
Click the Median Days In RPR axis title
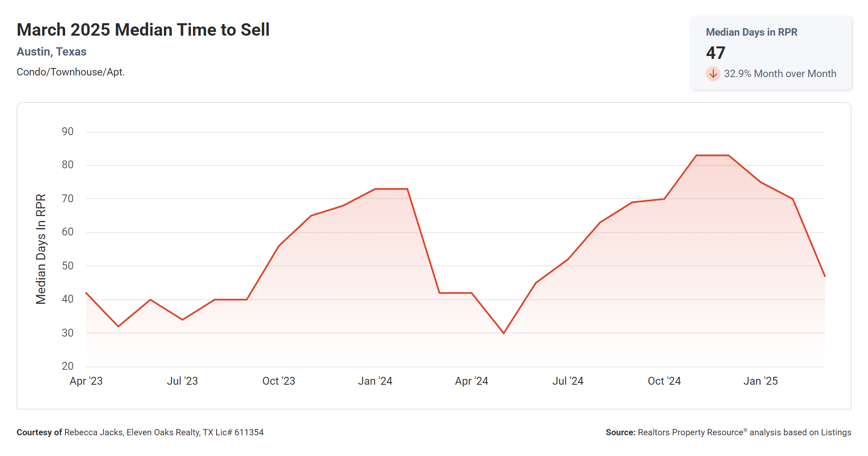(41, 249)
